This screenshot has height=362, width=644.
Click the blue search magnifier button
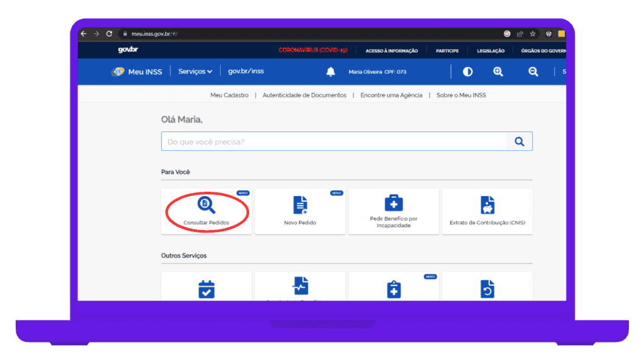[x=519, y=141]
